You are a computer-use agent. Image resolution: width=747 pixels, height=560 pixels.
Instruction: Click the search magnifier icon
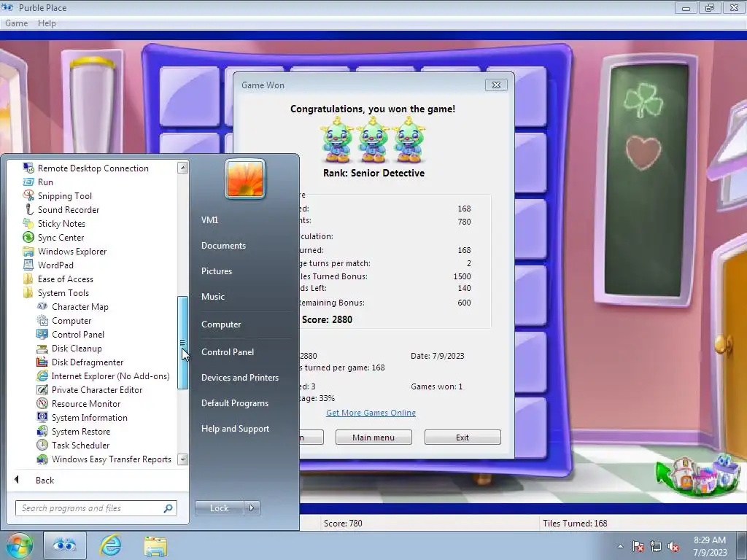point(169,508)
